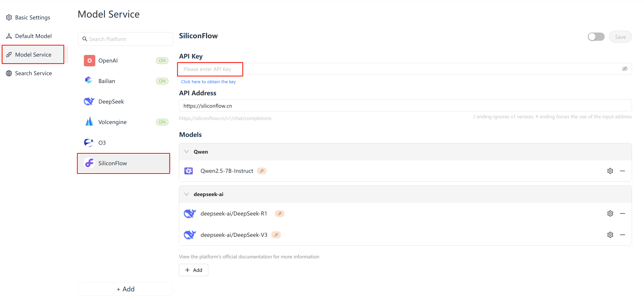Toggle the SiliconFlow enable switch
The width and height of the screenshot is (644, 300).
click(x=596, y=37)
